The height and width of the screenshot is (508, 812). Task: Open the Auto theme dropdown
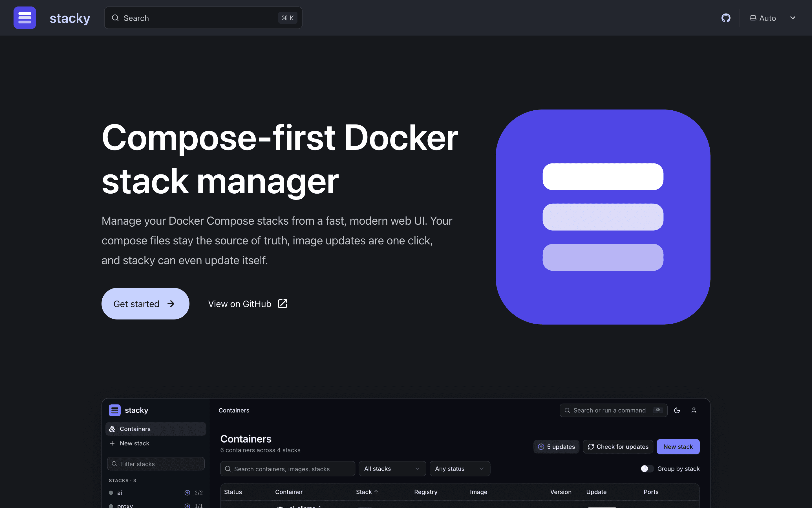point(773,18)
